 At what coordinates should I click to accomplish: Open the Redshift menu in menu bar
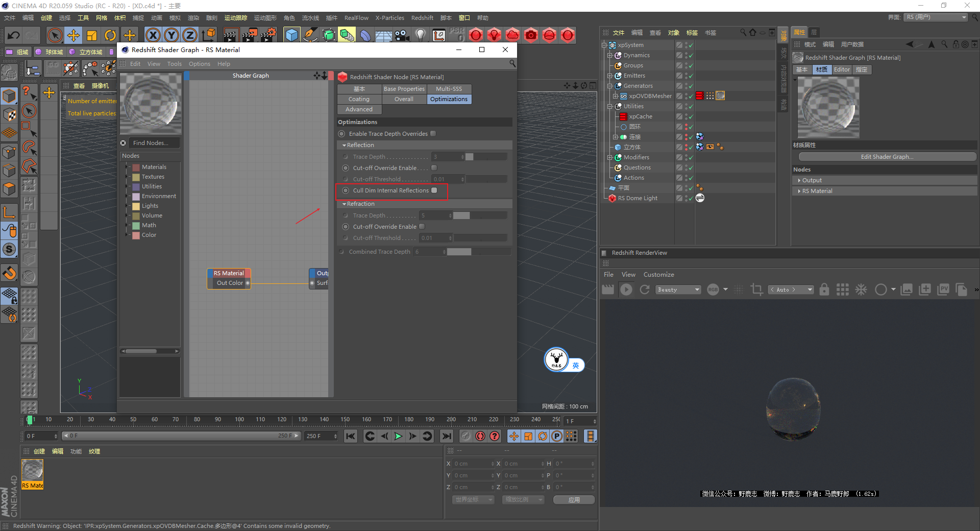pos(422,18)
